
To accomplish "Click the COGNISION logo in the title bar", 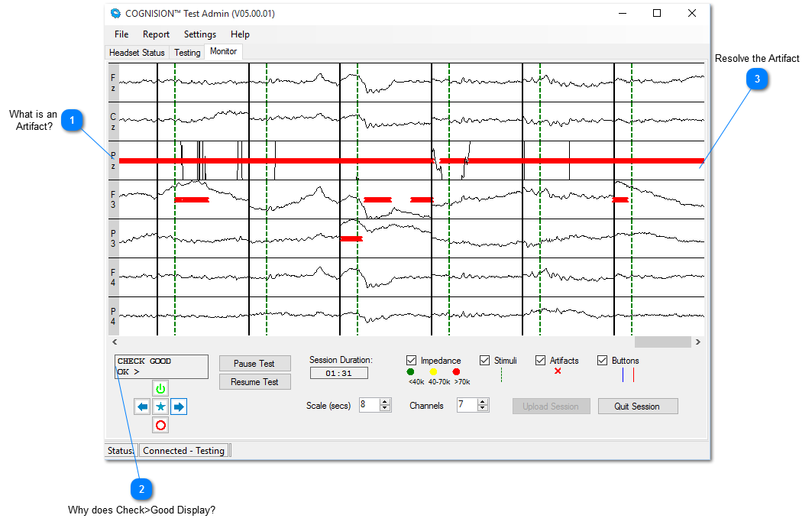I will click(x=115, y=13).
